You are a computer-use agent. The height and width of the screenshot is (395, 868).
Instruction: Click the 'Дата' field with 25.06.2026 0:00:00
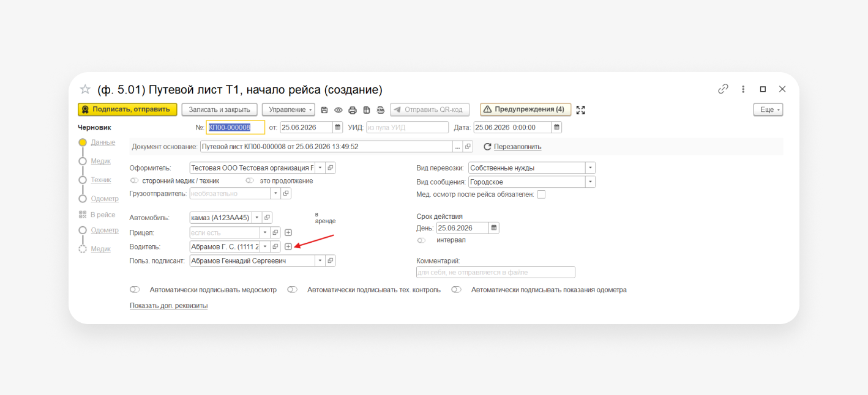pos(512,127)
